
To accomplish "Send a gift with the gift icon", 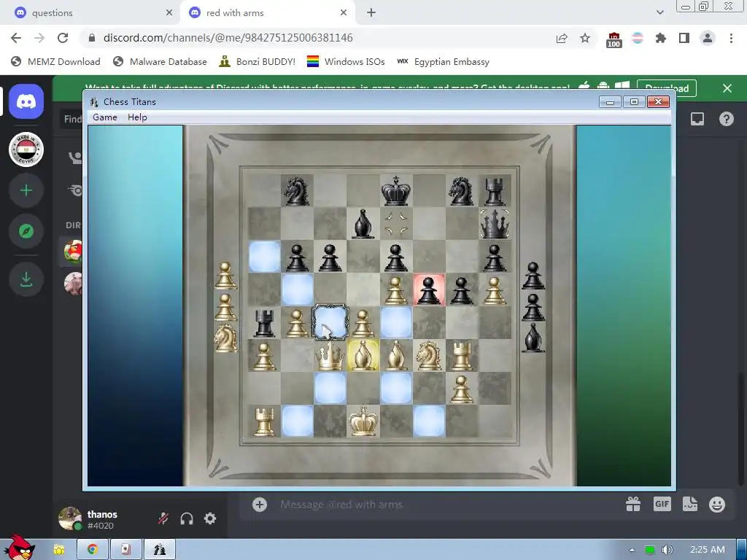I will pyautogui.click(x=633, y=505).
